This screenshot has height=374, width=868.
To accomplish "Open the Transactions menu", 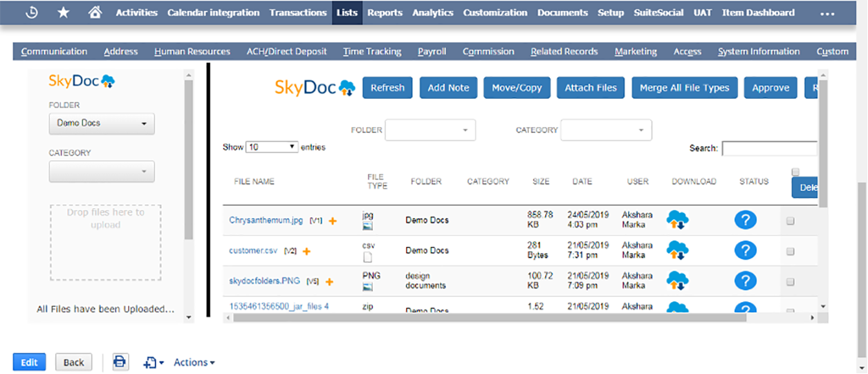I will (x=298, y=12).
